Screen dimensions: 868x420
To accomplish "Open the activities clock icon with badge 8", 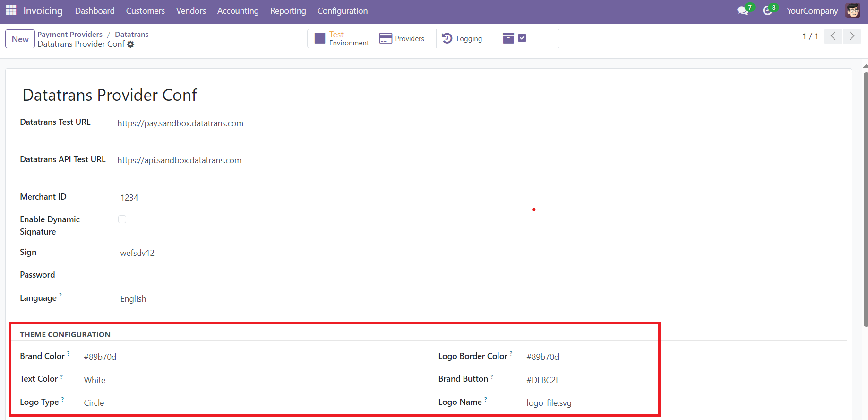I will pos(768,10).
